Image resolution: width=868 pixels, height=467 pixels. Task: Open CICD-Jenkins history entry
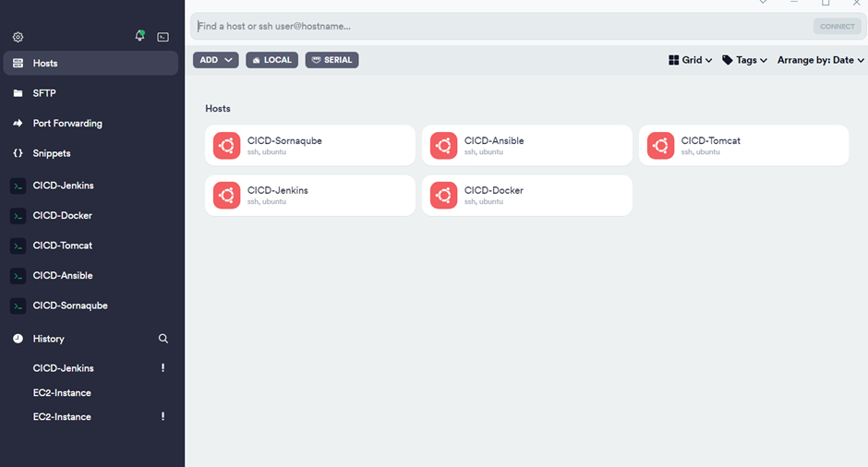[63, 368]
